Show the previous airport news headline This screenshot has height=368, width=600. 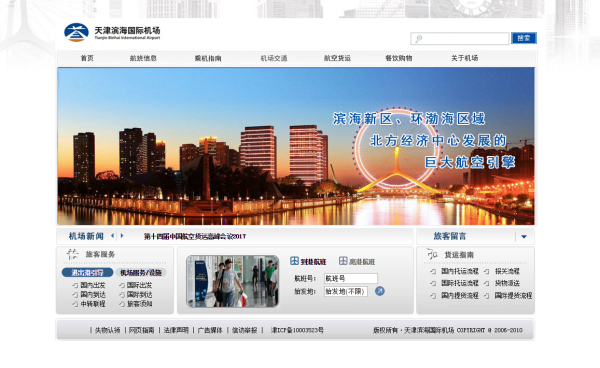(x=112, y=236)
